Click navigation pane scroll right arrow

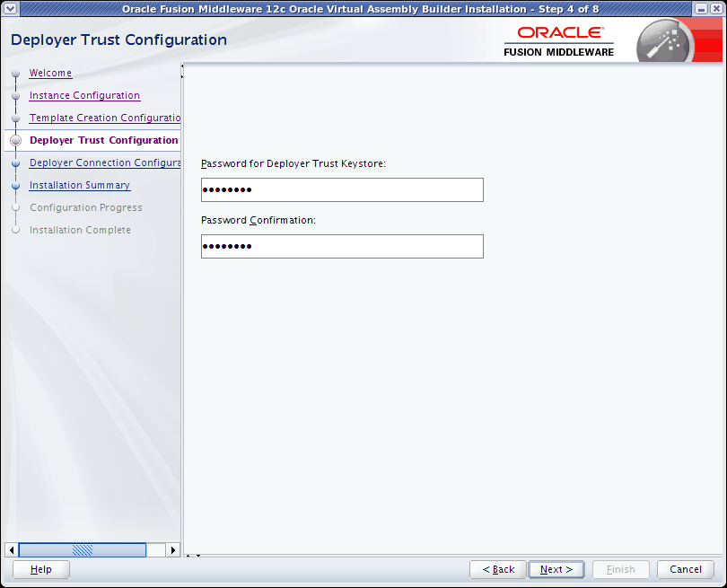tap(173, 550)
